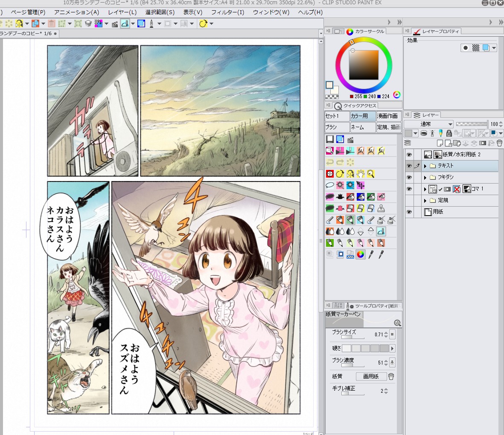The height and width of the screenshot is (435, 504).
Task: Toggle set as draft layer pencil icon
Action: 441,133
